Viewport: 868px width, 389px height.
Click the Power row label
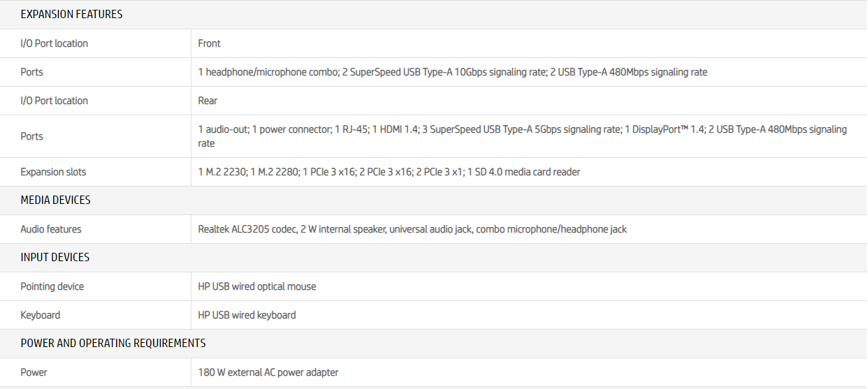pyautogui.click(x=34, y=372)
